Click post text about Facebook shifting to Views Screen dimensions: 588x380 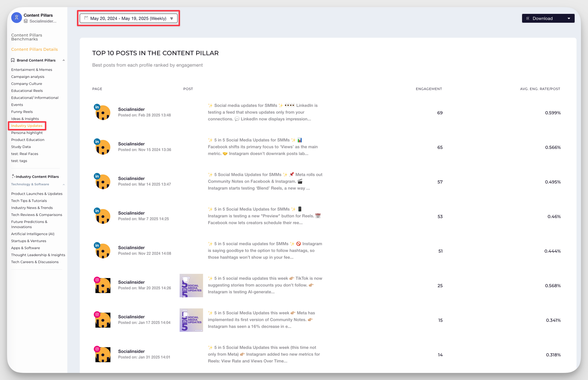point(263,147)
